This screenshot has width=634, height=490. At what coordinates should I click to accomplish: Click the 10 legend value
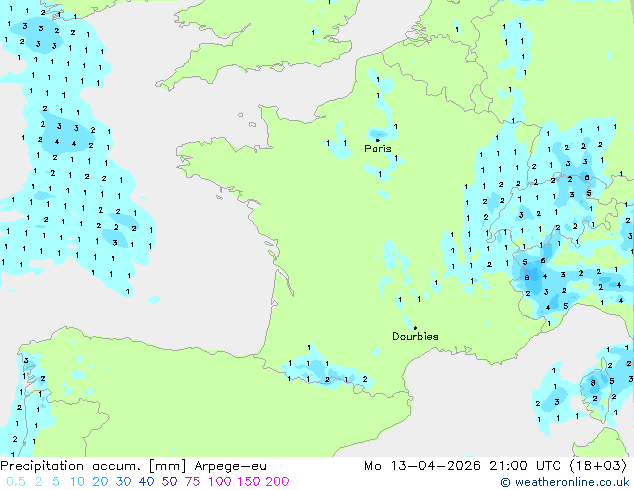[77, 482]
